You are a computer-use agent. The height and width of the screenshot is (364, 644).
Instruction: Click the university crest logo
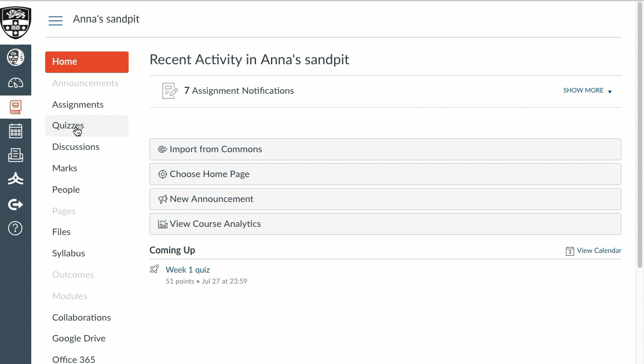(16, 22)
